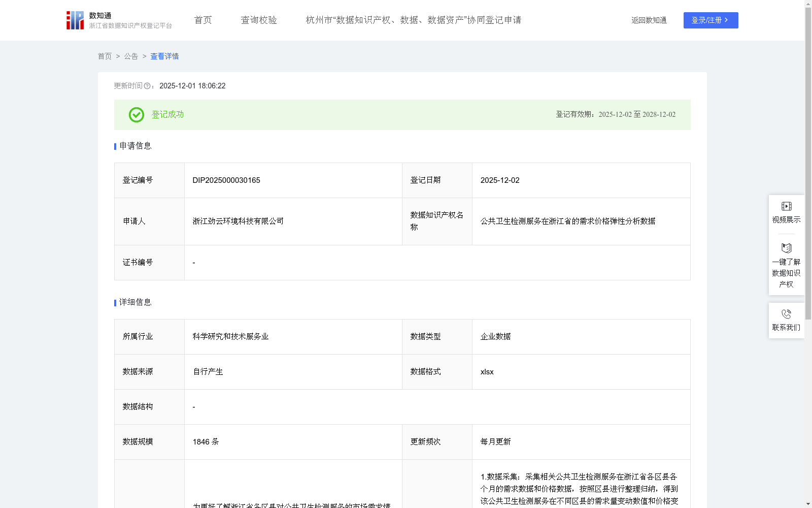The width and height of the screenshot is (812, 508).
Task: Click the 数据来源 label cell
Action: click(x=149, y=372)
